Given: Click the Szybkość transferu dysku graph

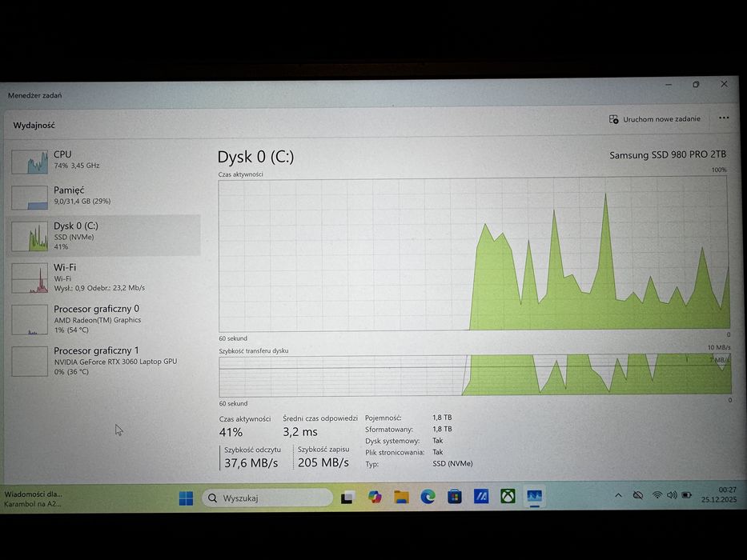Looking at the screenshot, I should pos(475,376).
